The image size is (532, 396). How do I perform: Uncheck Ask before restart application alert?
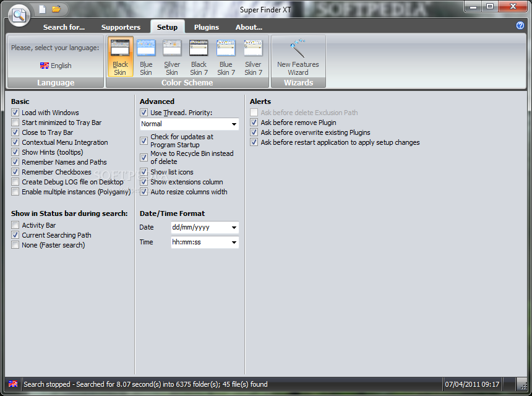pyautogui.click(x=254, y=142)
